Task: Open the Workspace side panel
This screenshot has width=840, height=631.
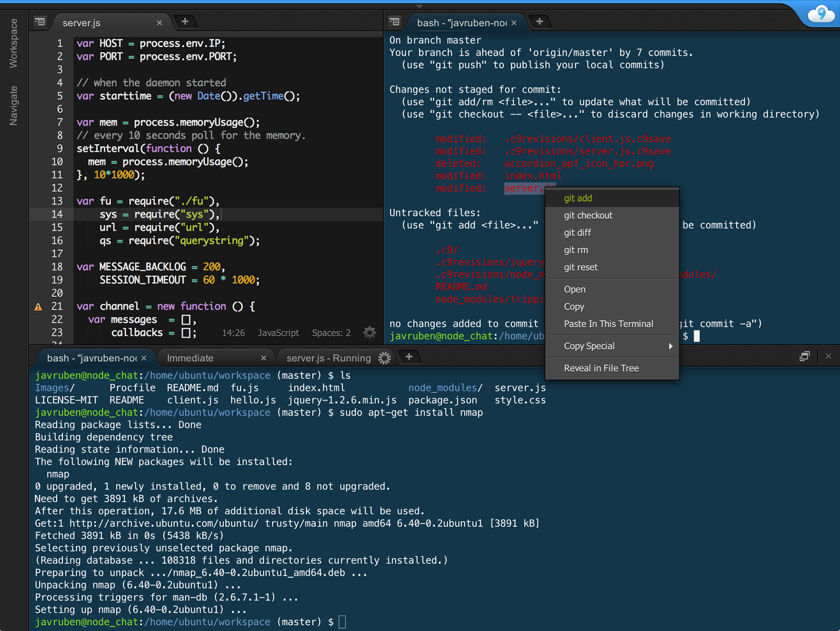Action: pos(14,43)
